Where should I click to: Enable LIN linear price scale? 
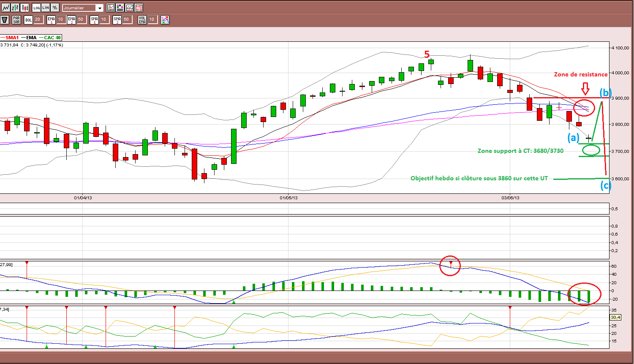pos(46,8)
